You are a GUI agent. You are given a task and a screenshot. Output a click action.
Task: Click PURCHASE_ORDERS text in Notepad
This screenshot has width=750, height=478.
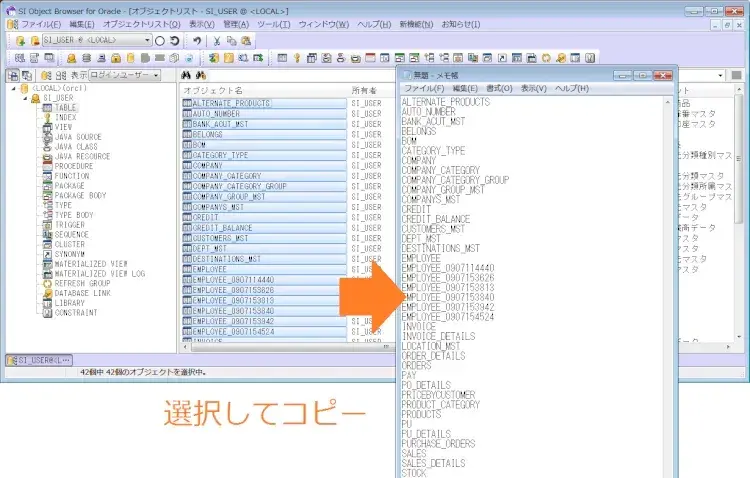click(439, 444)
